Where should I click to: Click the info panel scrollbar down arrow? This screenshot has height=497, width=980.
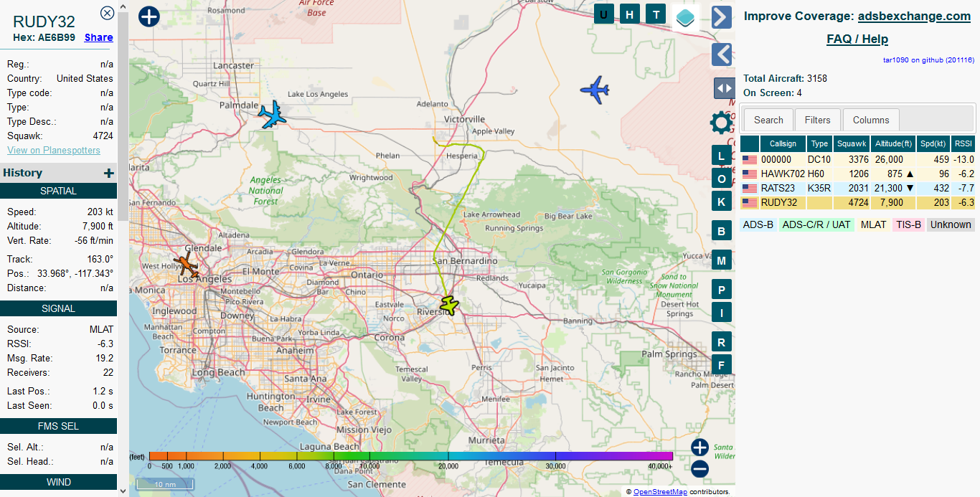coord(123,491)
